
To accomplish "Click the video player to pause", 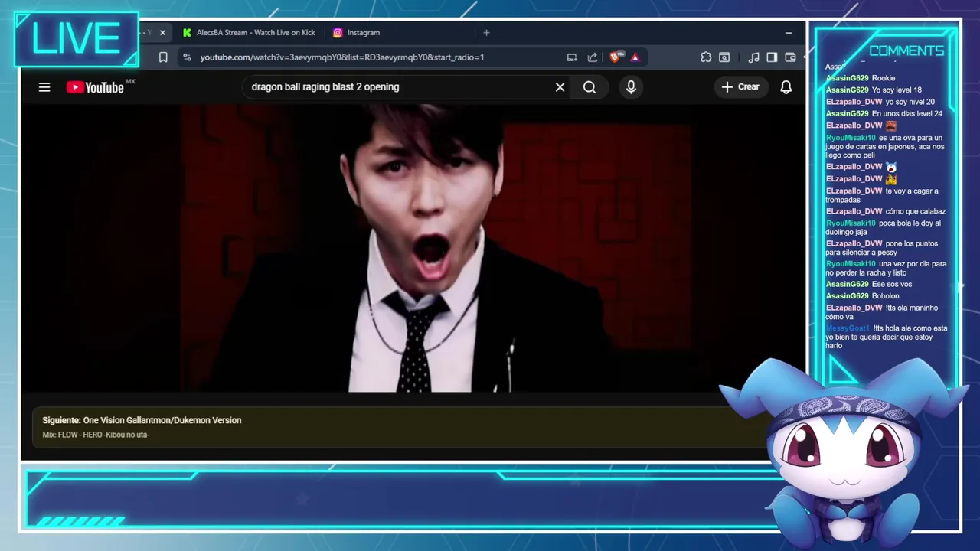I will [413, 249].
